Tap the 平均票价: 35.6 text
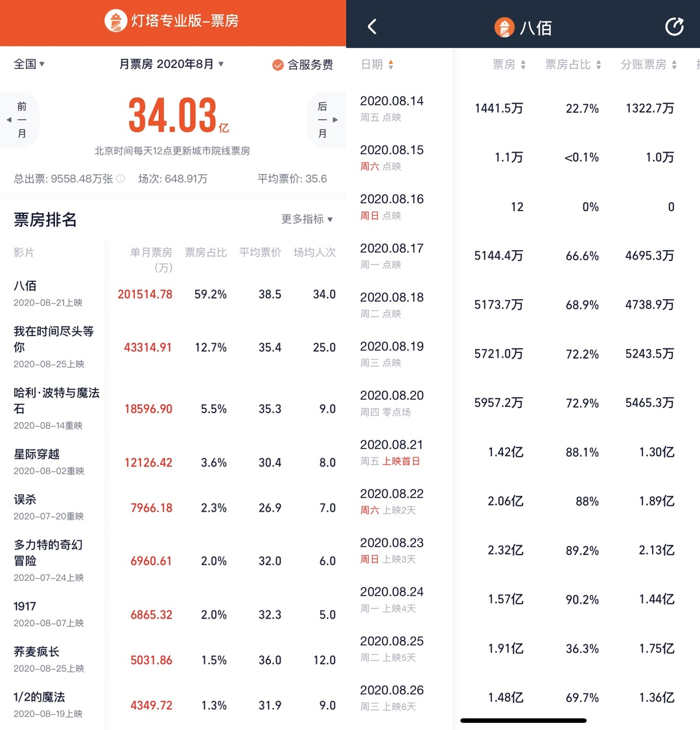This screenshot has width=700, height=730. (292, 179)
